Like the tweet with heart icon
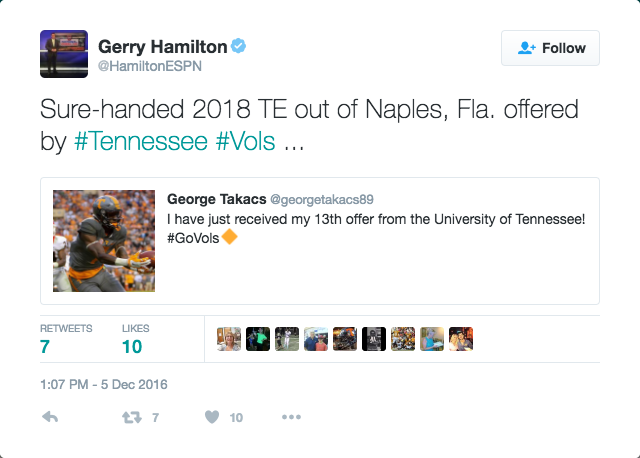 click(x=212, y=417)
